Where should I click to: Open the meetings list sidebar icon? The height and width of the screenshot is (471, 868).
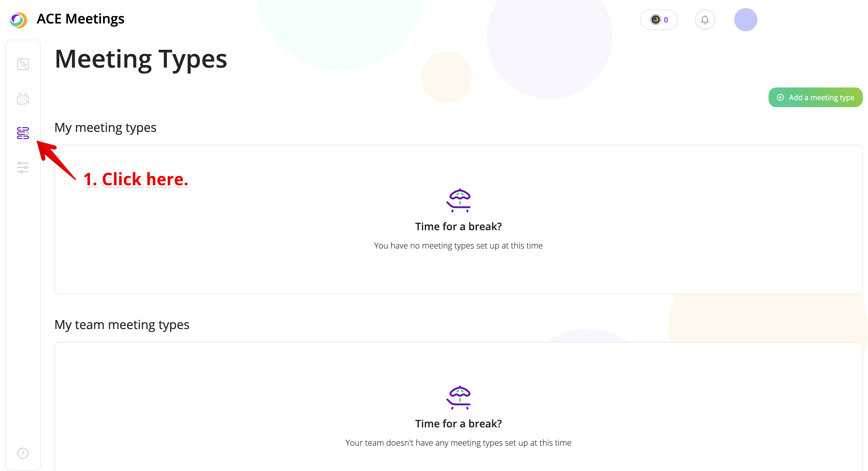point(23,64)
